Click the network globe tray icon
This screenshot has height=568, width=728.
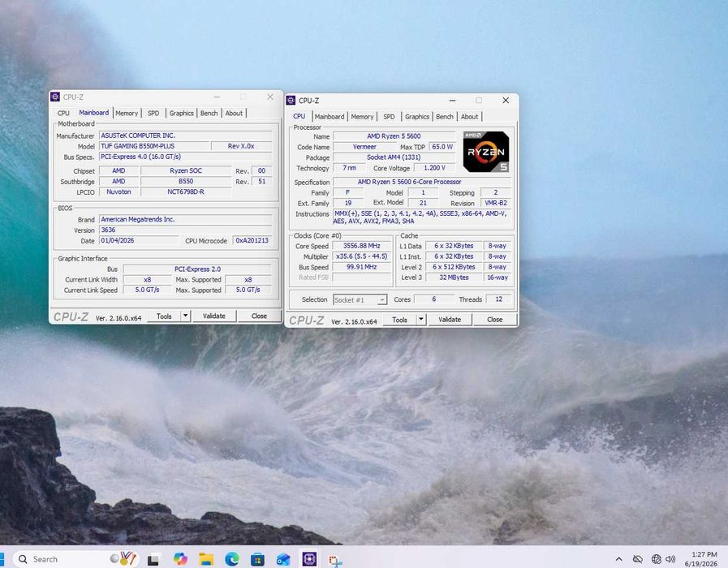(x=656, y=559)
